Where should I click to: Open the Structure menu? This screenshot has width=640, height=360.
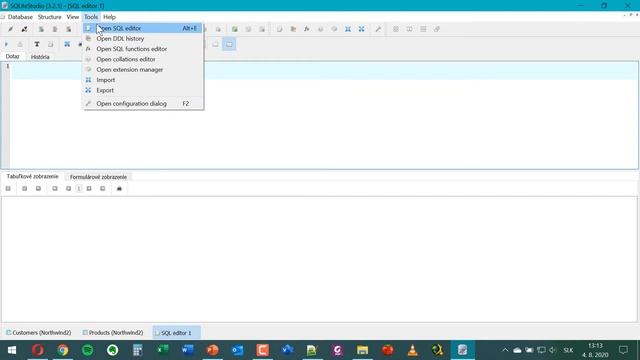pos(49,17)
